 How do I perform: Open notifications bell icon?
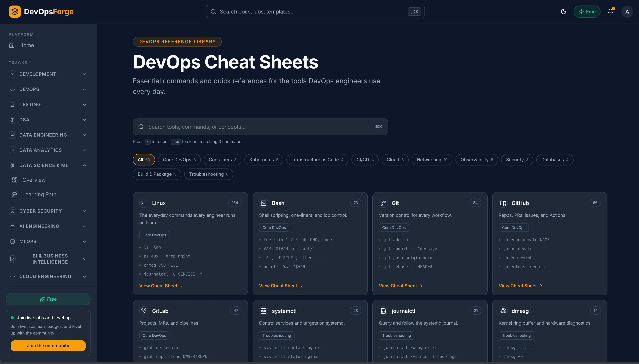click(610, 11)
